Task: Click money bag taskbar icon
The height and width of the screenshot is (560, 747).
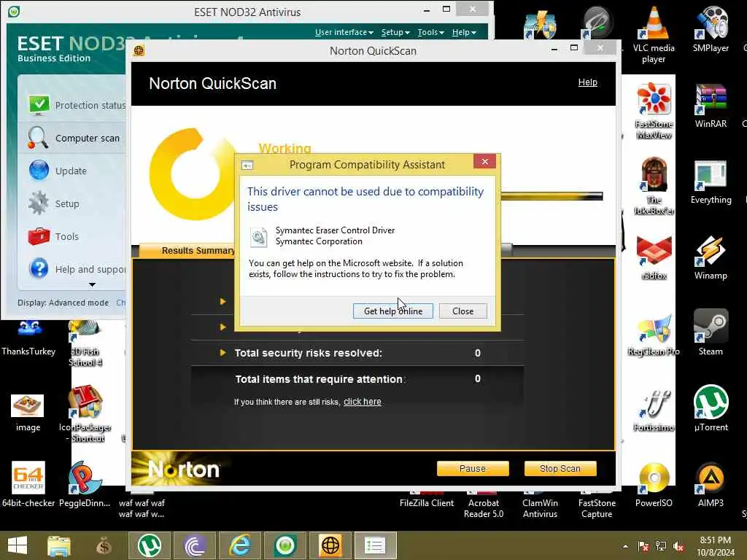Action: pos(104,545)
